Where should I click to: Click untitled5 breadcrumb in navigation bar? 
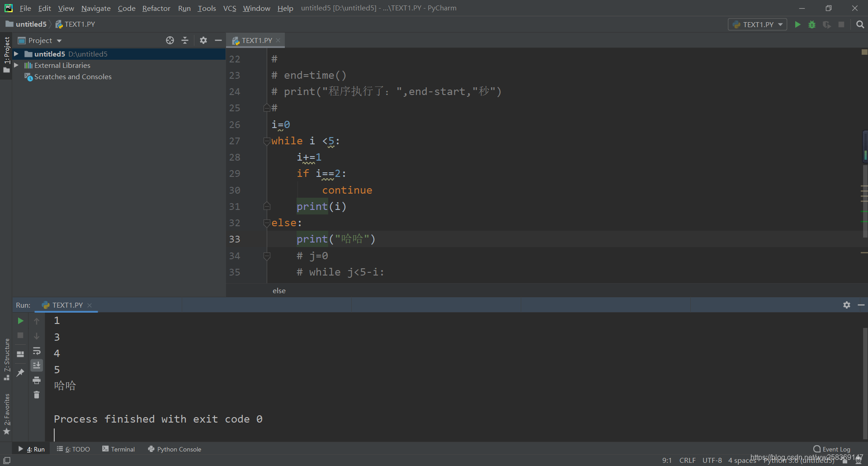[x=26, y=24]
